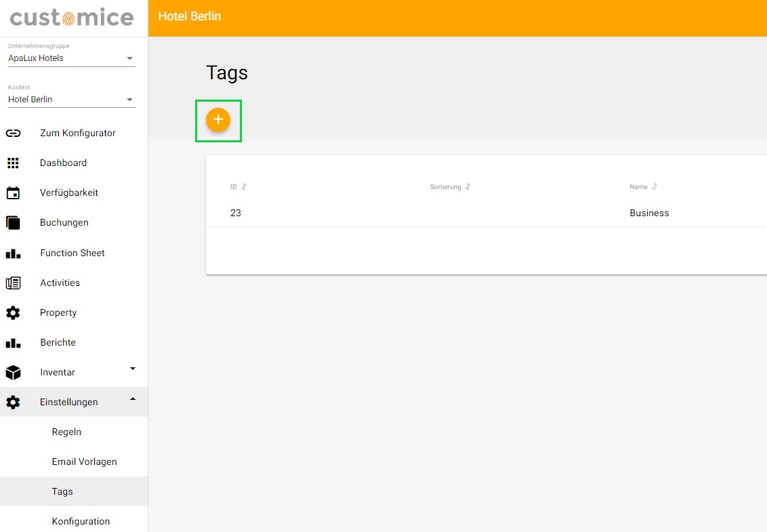Click Hotel Berlin title in orange header
767x532 pixels.
[189, 16]
